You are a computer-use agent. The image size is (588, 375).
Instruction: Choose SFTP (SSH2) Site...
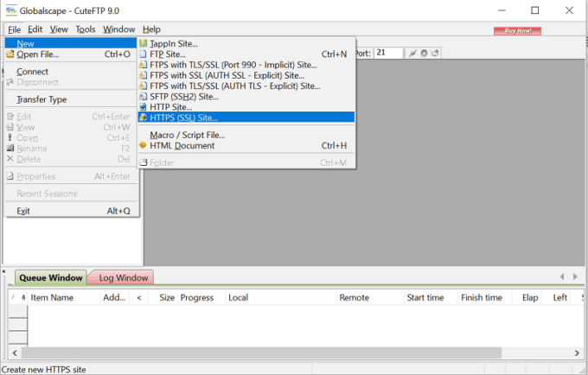click(246, 97)
